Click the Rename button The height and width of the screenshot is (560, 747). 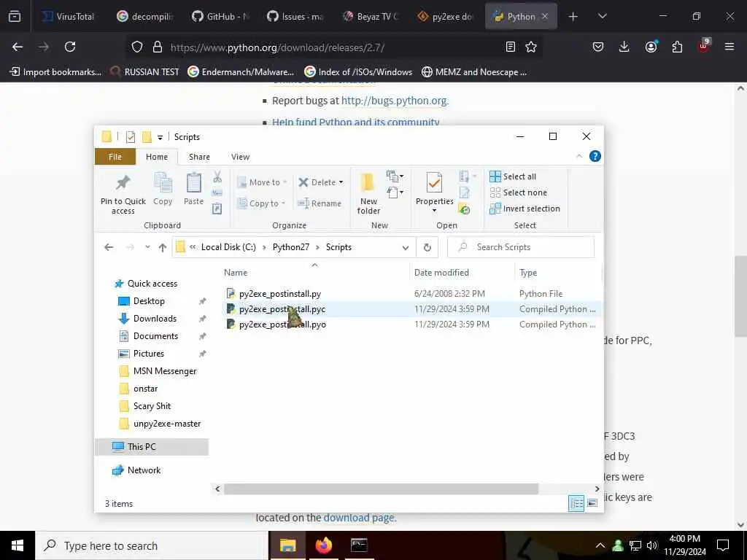320,203
